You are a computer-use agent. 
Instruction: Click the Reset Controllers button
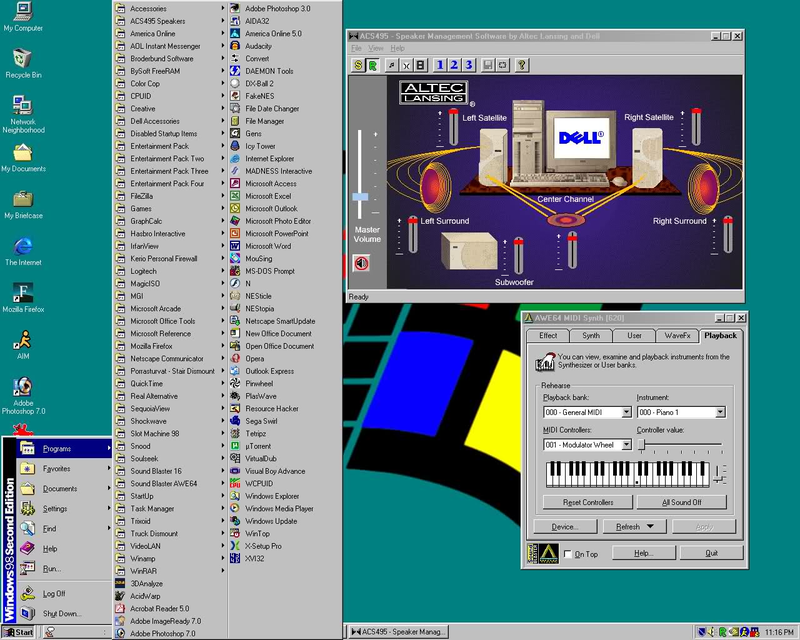588,502
